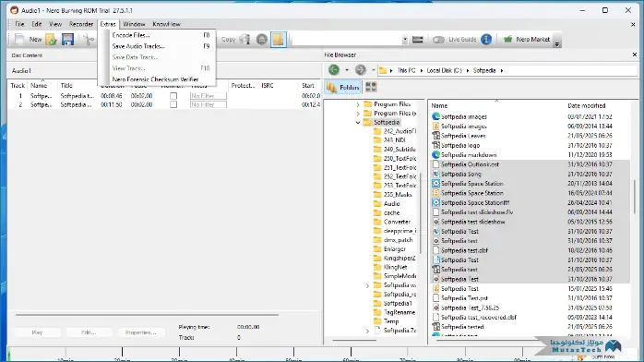The image size is (644, 362).
Task: Click the grey Forward arrow in File Browser
Action: [x=360, y=70]
